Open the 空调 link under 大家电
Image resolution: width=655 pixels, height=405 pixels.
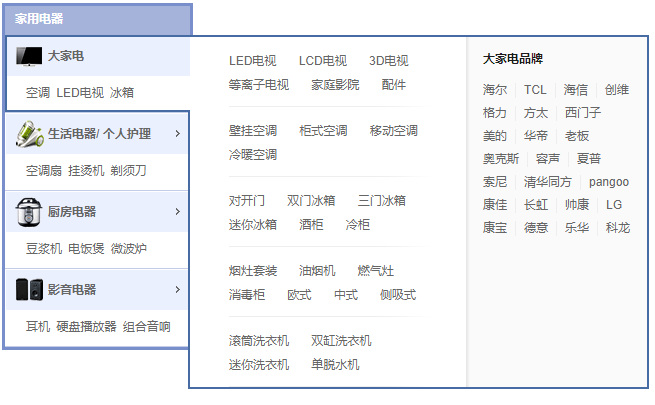coord(38,93)
